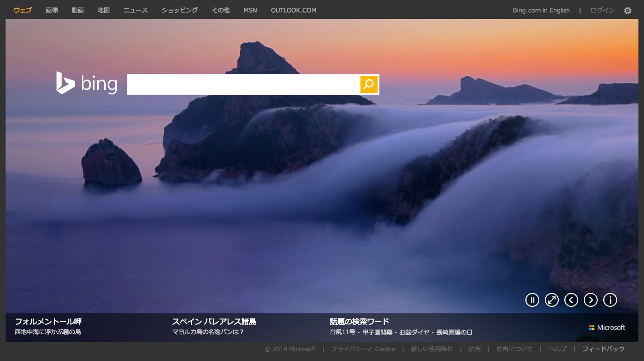Switch to 画像 search tab
The height and width of the screenshot is (361, 644).
(x=52, y=10)
